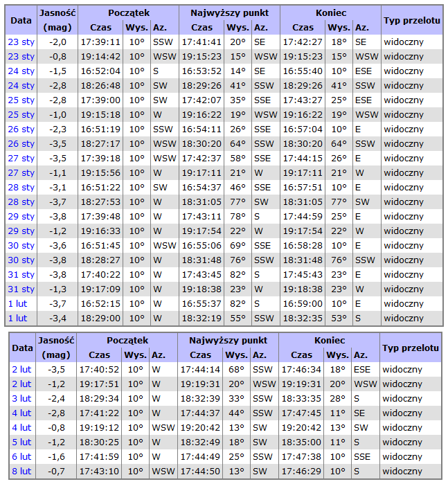
Task: Select the end time 16:58:28
Action: 303,245
